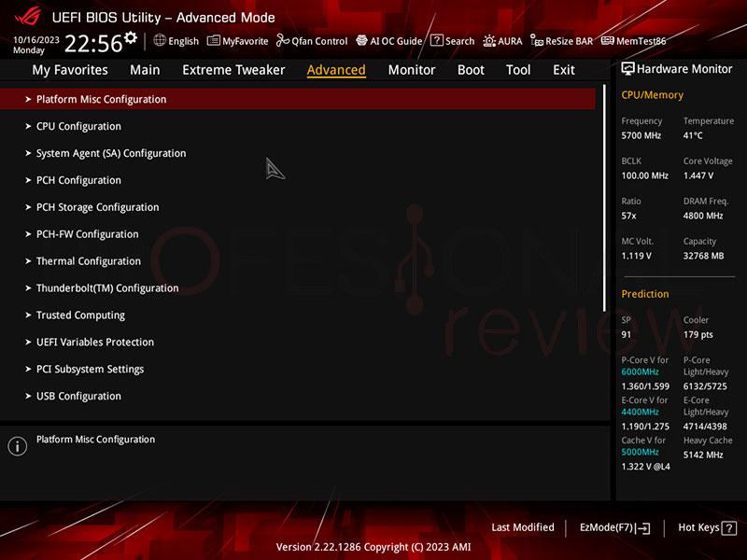Viewport: 747px width, 560px height.
Task: Click the 6000MHz P-Core link text
Action: coord(640,371)
